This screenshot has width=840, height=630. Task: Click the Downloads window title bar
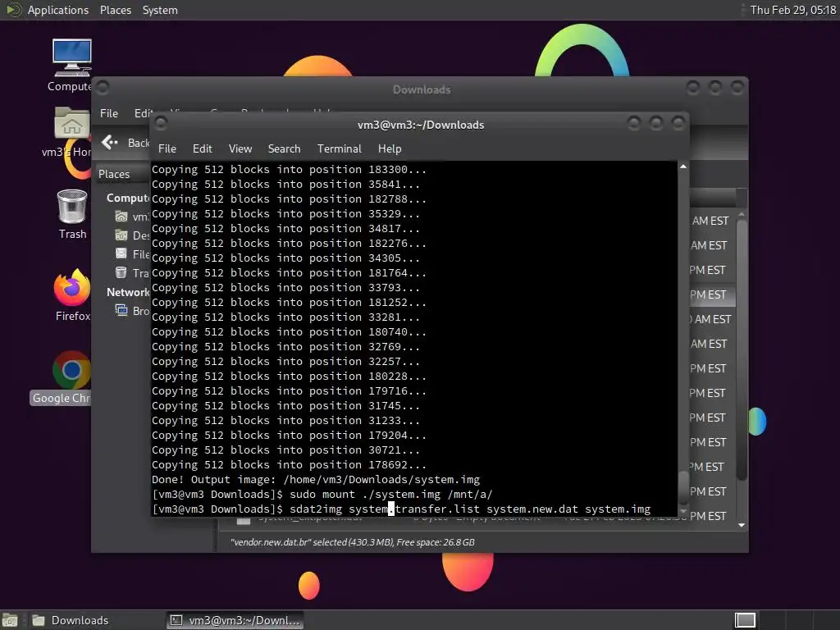pyautogui.click(x=422, y=89)
